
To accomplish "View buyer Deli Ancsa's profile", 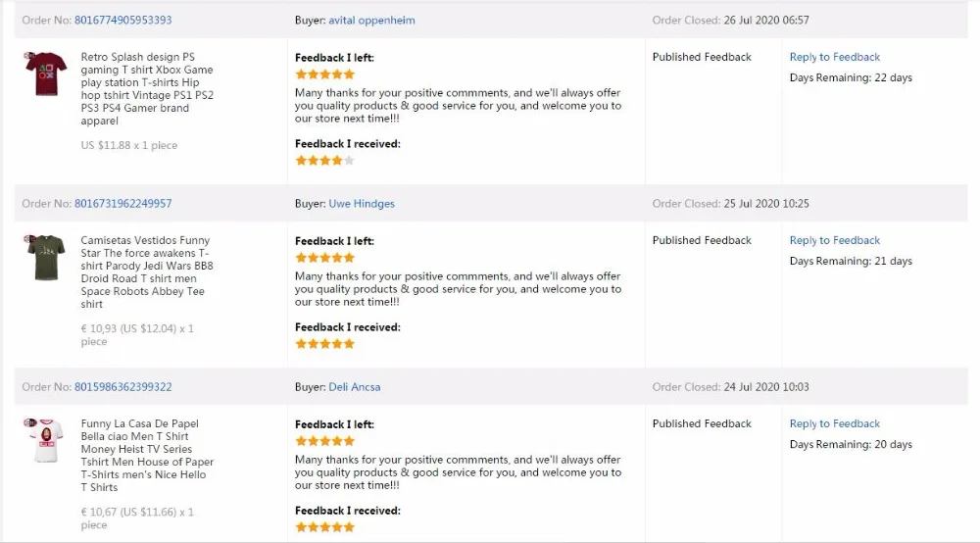I will coord(355,387).
